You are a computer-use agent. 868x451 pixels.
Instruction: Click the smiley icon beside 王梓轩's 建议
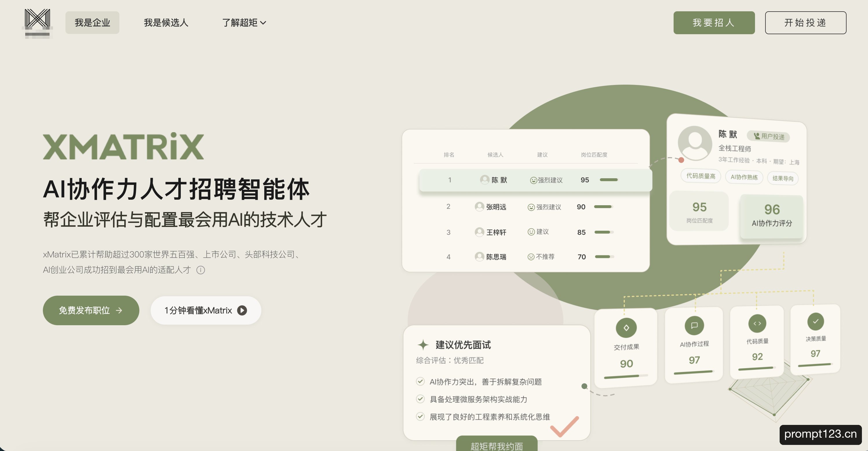tap(531, 232)
